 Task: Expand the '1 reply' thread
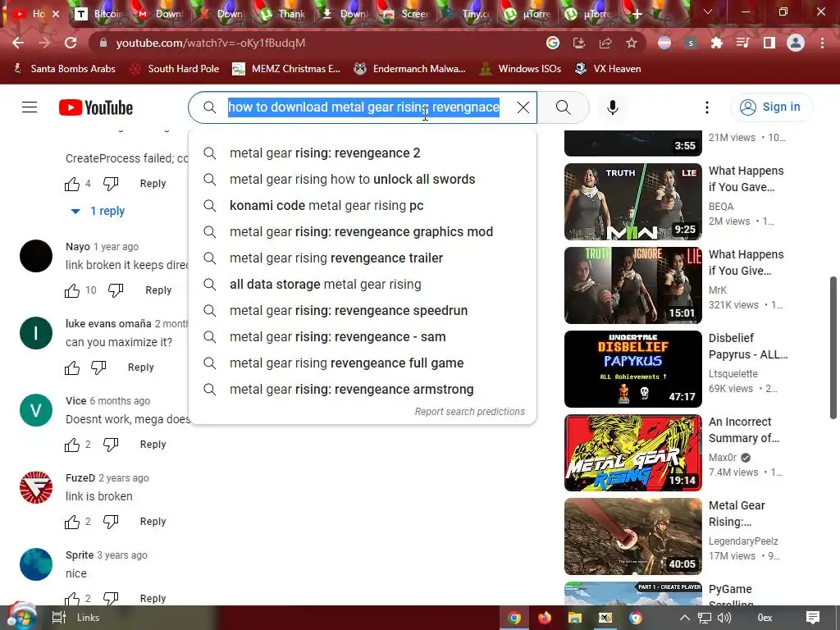click(99, 211)
